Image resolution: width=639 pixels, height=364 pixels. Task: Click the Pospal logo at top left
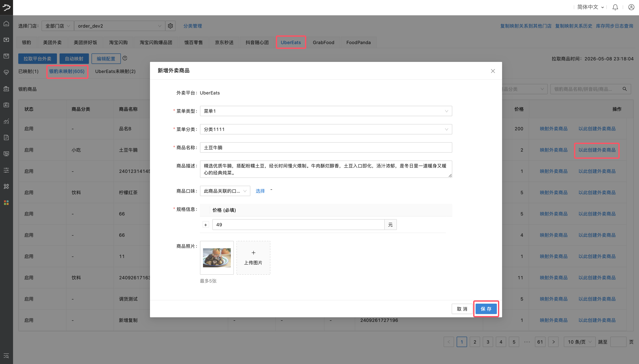click(x=7, y=7)
